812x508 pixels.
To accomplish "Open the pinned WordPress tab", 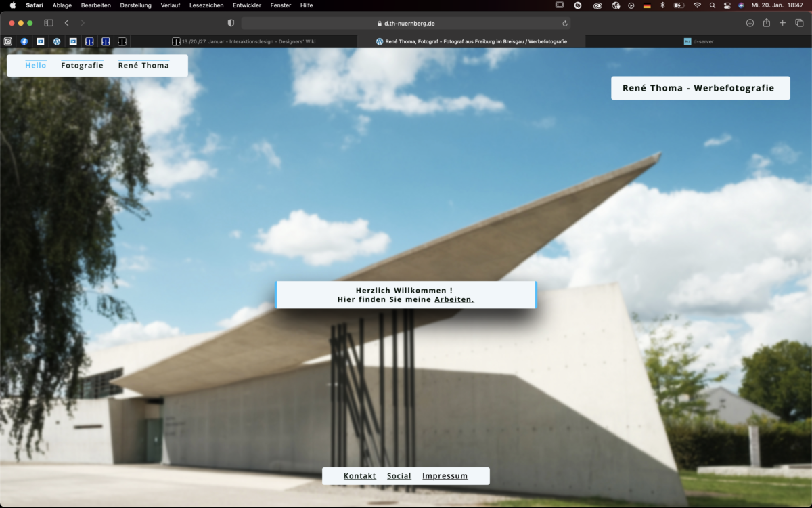I will 57,41.
